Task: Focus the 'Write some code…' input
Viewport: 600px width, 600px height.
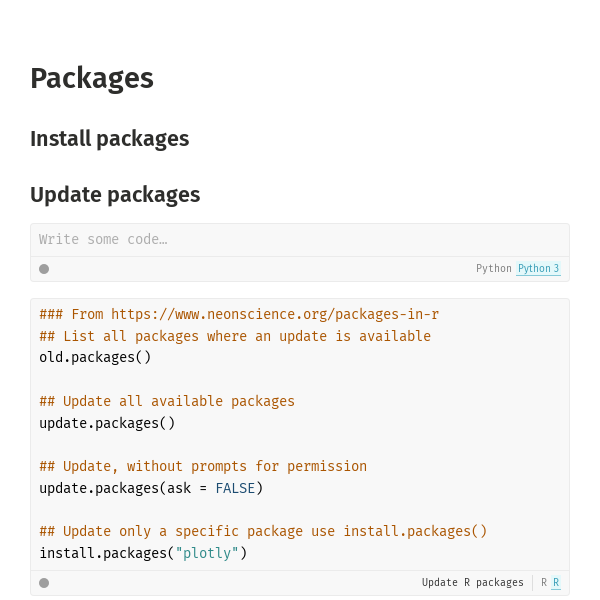Action: 300,240
